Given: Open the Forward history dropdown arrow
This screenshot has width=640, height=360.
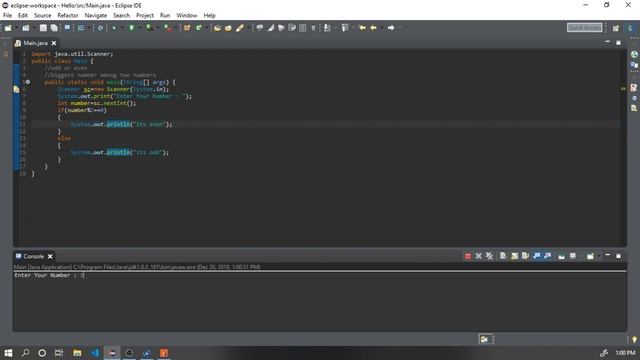Looking at the screenshot, I should [x=400, y=28].
